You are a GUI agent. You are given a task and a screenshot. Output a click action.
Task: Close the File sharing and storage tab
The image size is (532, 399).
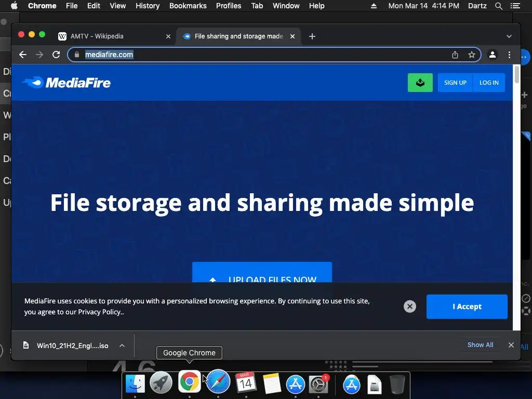coord(292,36)
